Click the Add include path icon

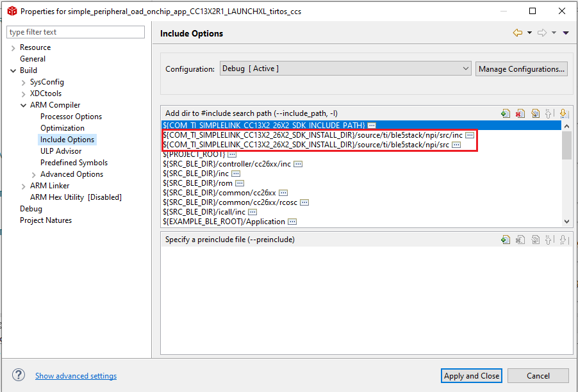[506, 113]
